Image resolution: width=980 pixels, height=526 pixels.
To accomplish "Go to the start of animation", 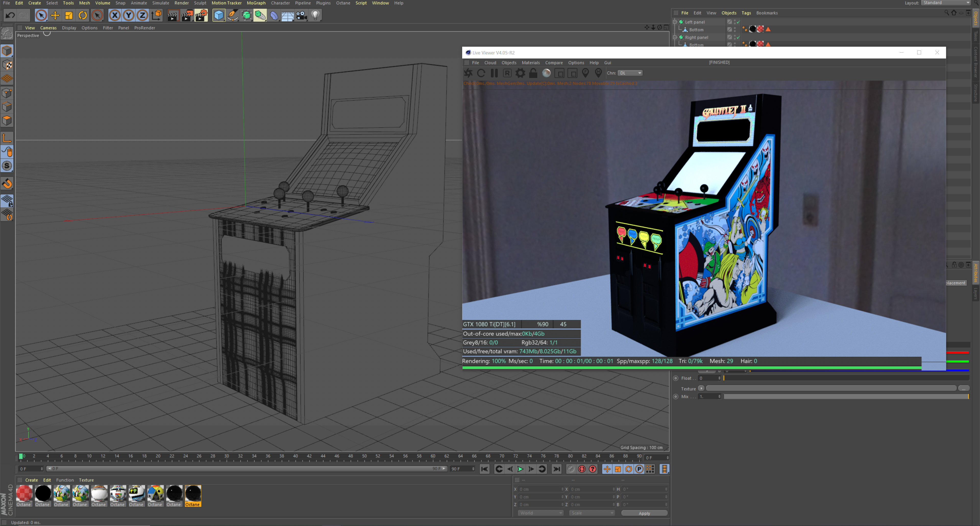I will [x=484, y=469].
